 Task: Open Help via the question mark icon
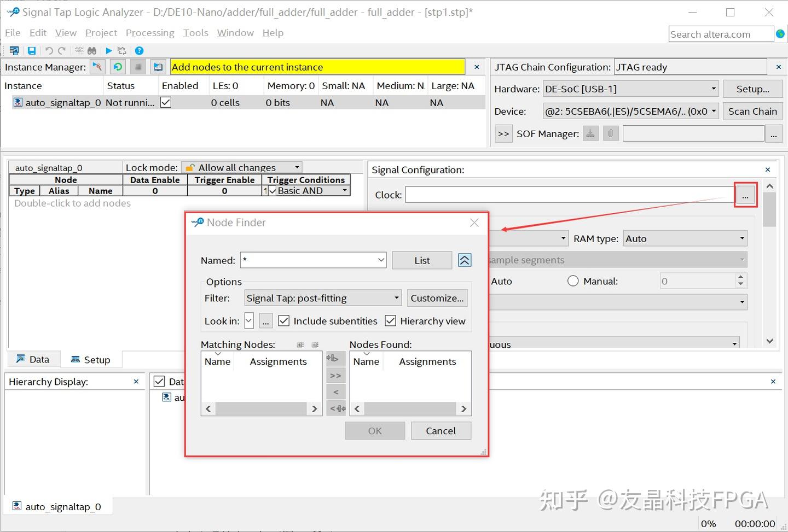click(x=138, y=50)
